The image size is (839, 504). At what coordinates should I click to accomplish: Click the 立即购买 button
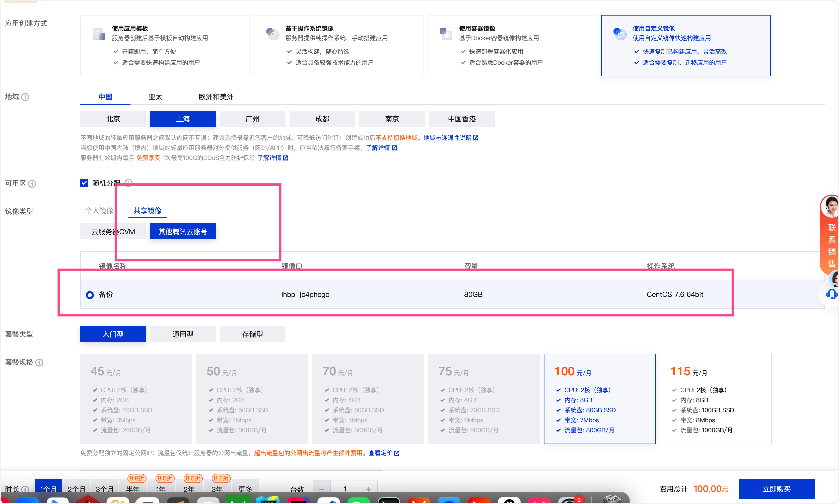click(x=777, y=489)
